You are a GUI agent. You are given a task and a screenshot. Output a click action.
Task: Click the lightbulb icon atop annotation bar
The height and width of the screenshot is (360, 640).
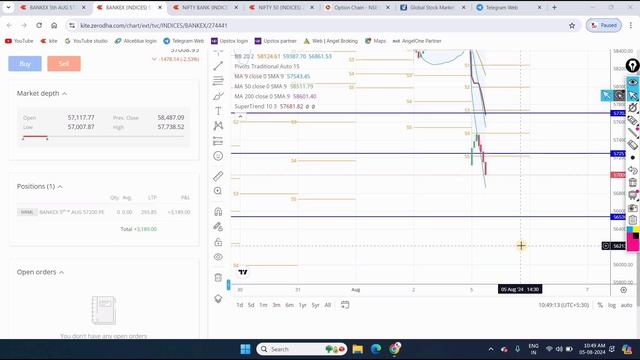(x=632, y=65)
